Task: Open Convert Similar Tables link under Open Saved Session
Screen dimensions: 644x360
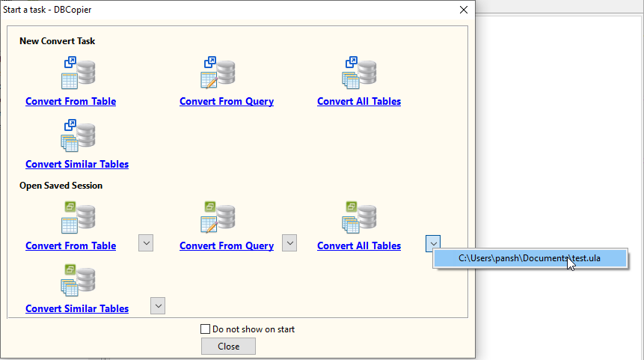Action: pos(77,308)
